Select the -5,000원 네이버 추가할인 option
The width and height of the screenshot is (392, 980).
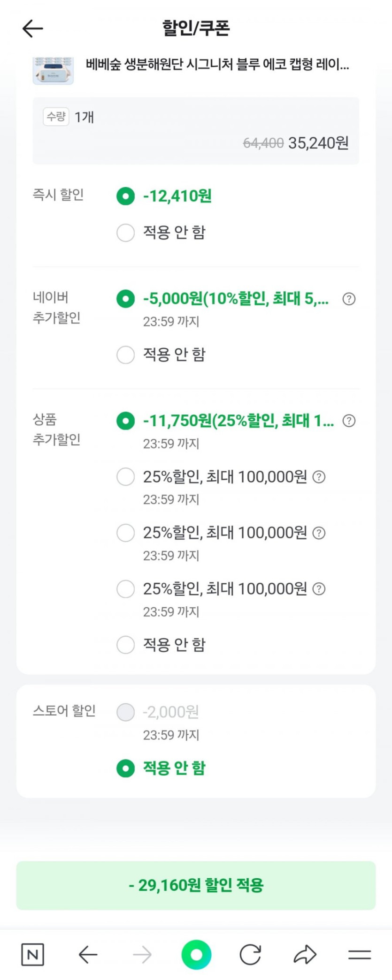pyautogui.click(x=125, y=299)
